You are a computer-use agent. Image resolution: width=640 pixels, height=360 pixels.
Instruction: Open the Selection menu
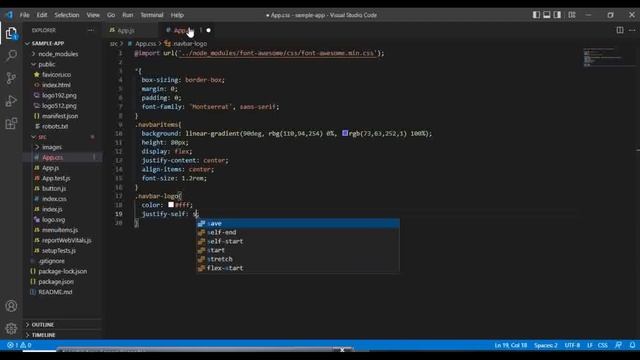[67, 15]
